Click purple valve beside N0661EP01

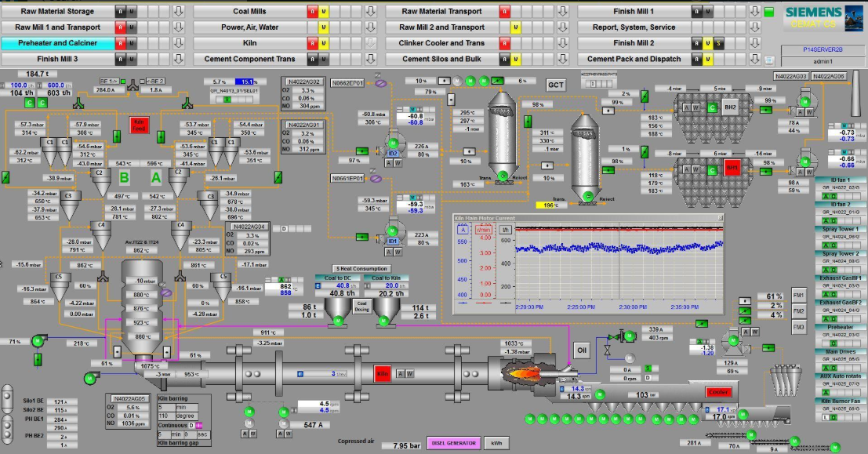(x=376, y=178)
